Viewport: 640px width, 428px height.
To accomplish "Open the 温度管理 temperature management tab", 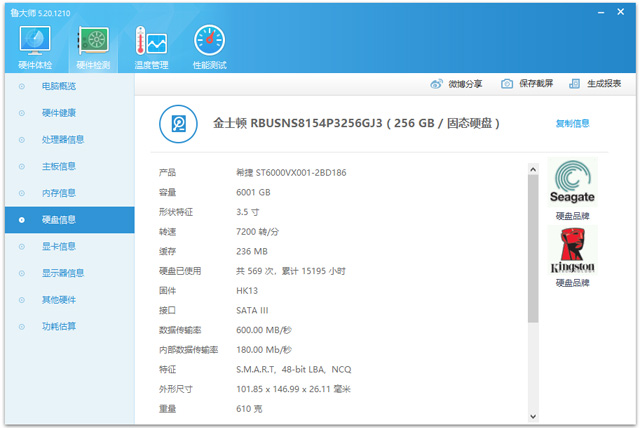I will [x=151, y=47].
